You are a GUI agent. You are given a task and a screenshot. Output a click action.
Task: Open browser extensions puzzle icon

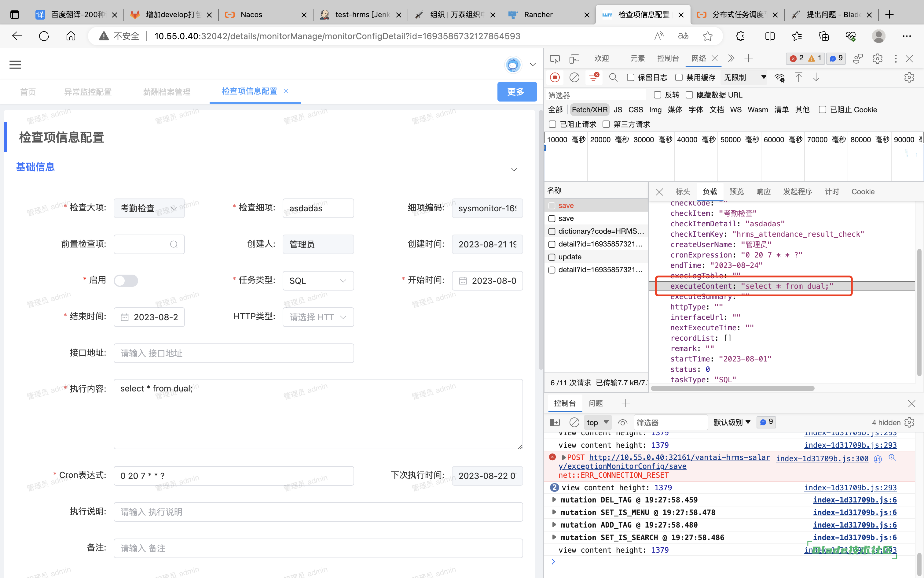pos(740,36)
